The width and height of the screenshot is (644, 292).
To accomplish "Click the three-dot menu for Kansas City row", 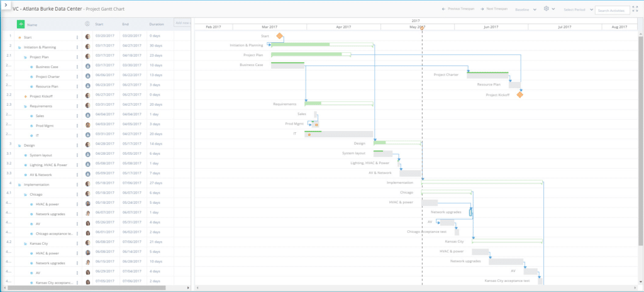I will click(77, 244).
